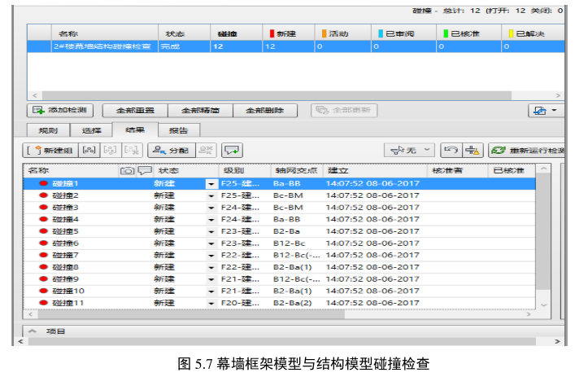Open the status dropdown for 碰撞9
The height and width of the screenshot is (377, 588).
click(211, 279)
